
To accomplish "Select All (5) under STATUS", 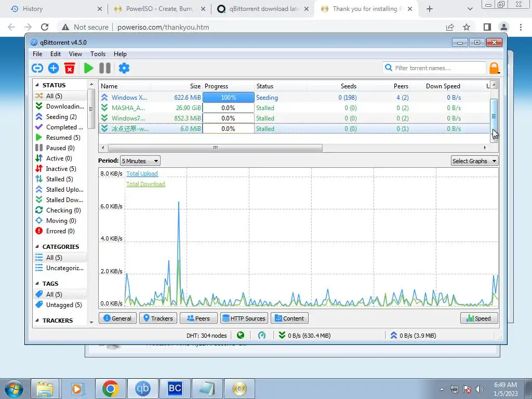I will (x=60, y=96).
